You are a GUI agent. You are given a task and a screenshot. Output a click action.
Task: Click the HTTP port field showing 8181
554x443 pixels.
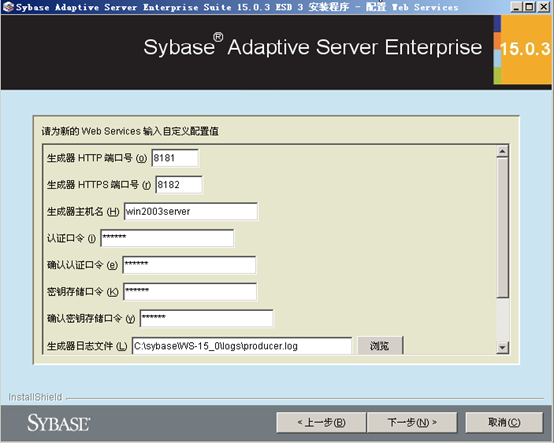tap(175, 158)
